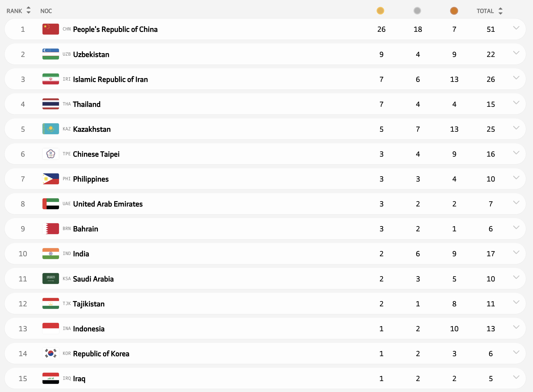Sort table by RANK arrows
Viewport: 533px width, 392px height.
tap(28, 10)
